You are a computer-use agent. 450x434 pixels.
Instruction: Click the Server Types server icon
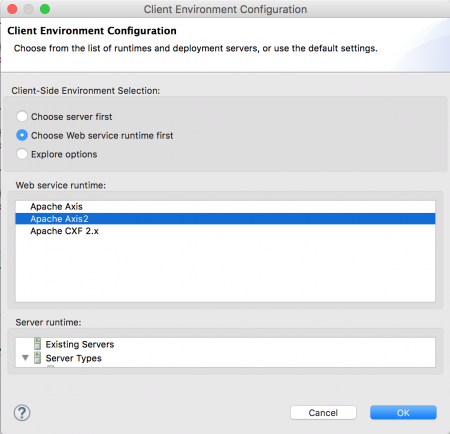tap(37, 358)
